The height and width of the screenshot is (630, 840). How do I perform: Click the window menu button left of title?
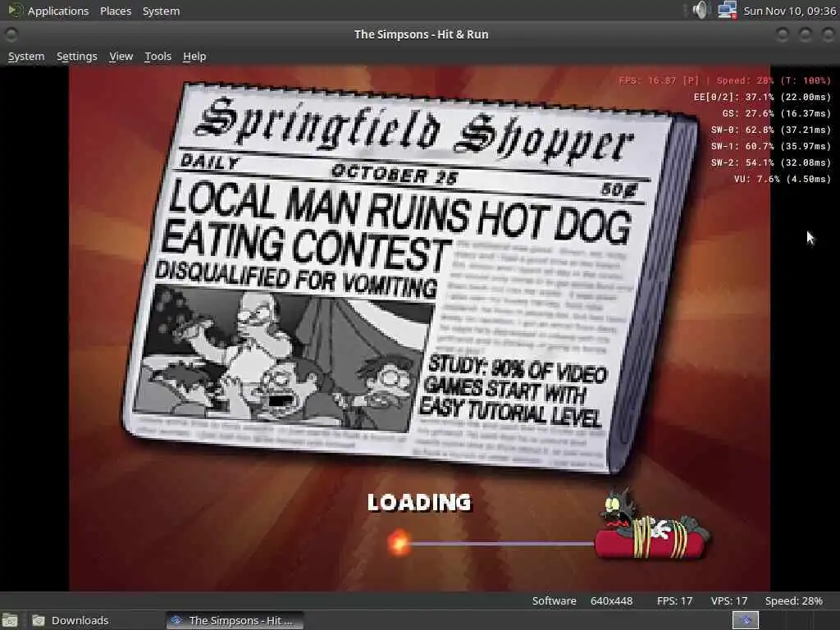pos(11,34)
